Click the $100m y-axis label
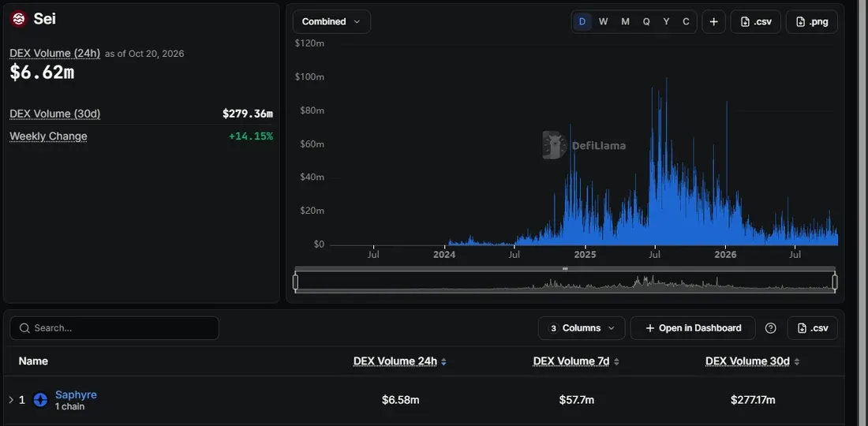The width and height of the screenshot is (868, 426). (310, 77)
